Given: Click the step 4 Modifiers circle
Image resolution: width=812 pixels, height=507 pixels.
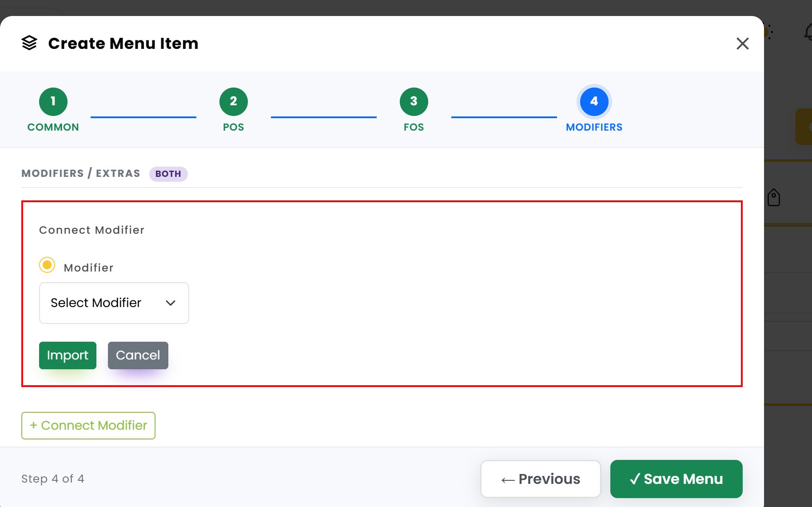Looking at the screenshot, I should (x=594, y=102).
